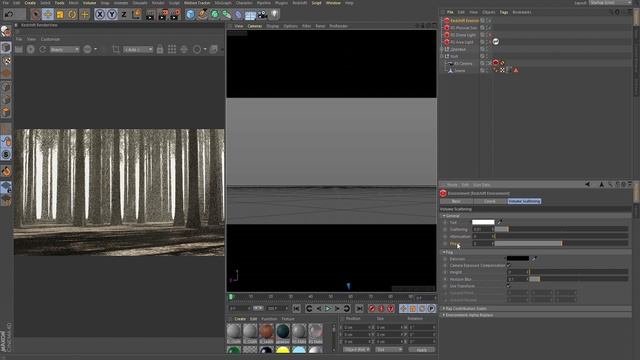Click the camera object icon
640x360 pixels.
click(x=262, y=15)
